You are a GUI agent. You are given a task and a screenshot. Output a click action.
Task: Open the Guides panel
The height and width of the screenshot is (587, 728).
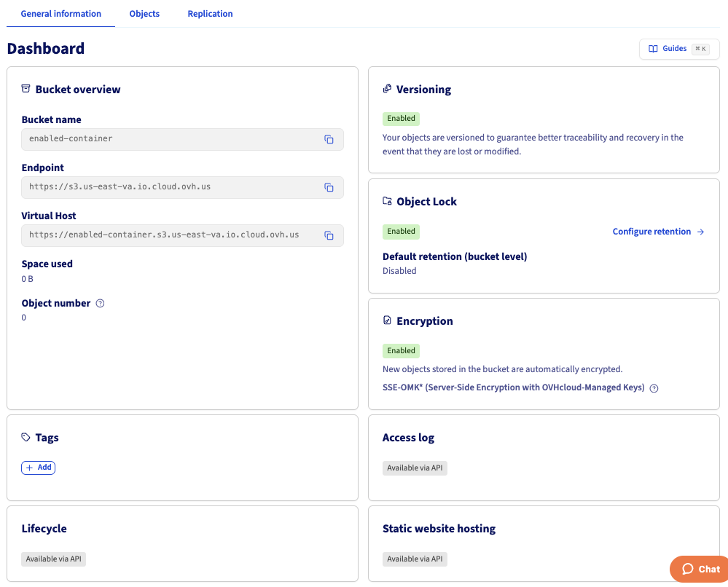(678, 49)
